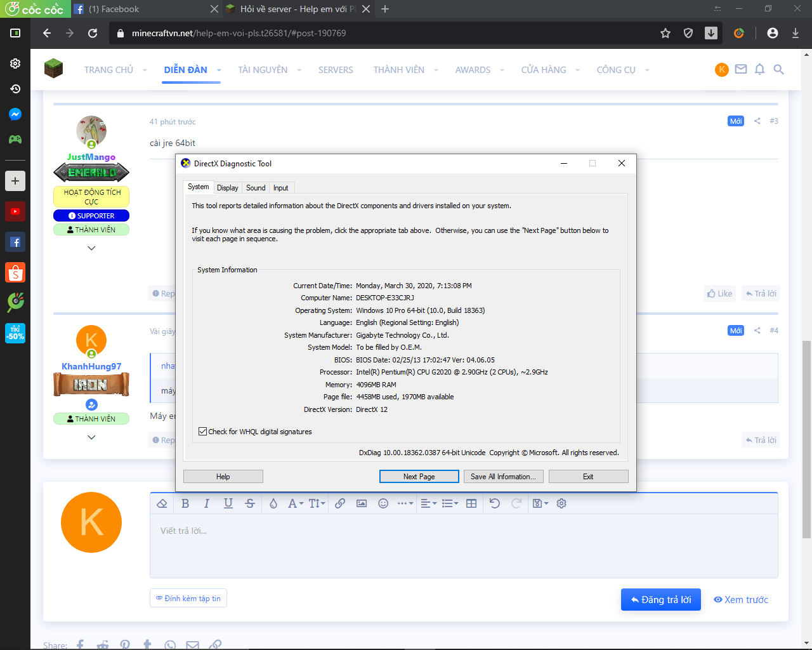The width and height of the screenshot is (812, 650).
Task: Open the games controller sidebar icon
Action: (x=15, y=139)
